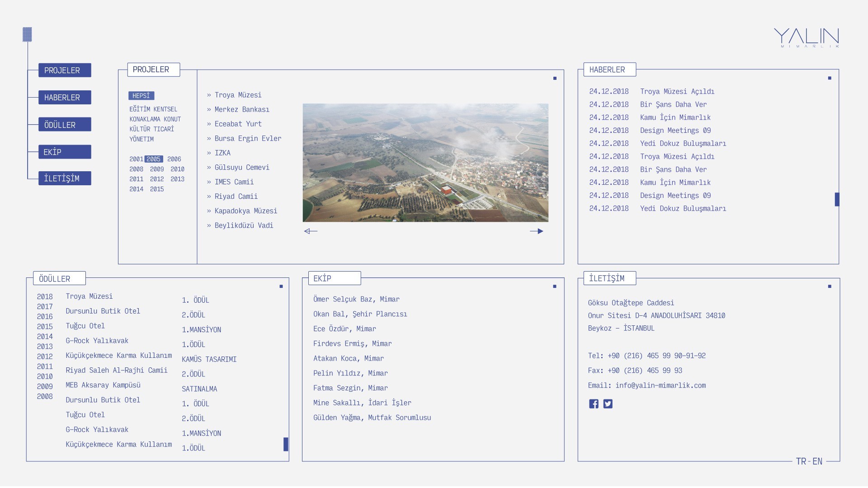Select the HEPSİ category filter
Screen dimensions: 868x488
[x=141, y=96]
